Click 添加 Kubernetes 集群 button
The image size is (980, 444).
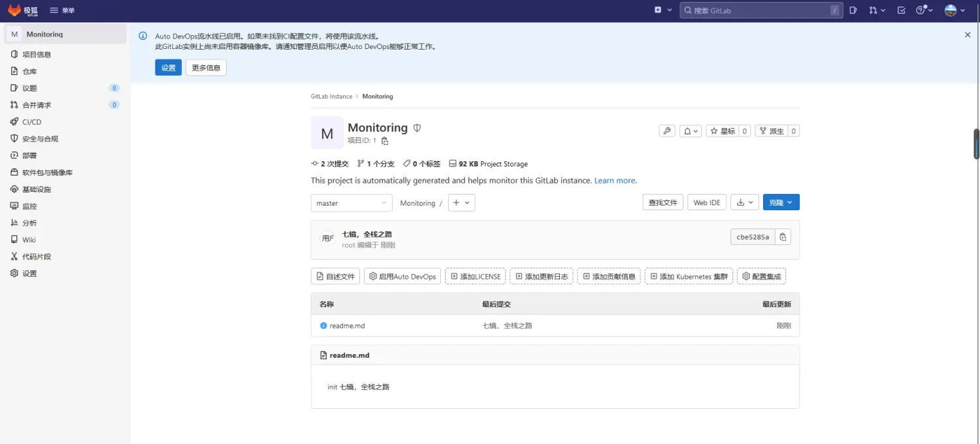coord(689,276)
